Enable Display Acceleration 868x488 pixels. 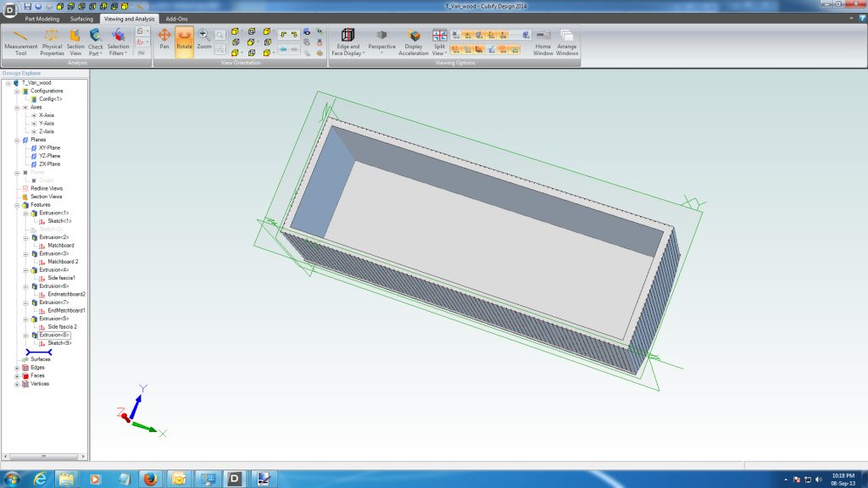[x=414, y=41]
